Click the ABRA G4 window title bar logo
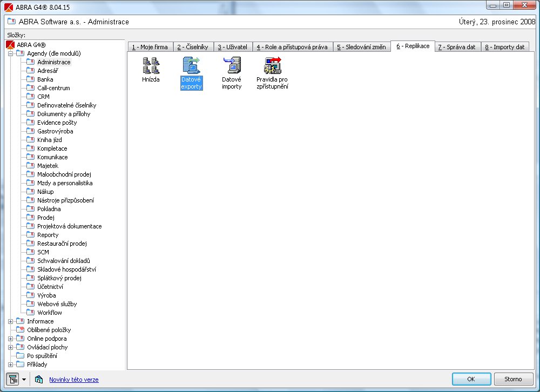The width and height of the screenshot is (540, 392). (8, 7)
